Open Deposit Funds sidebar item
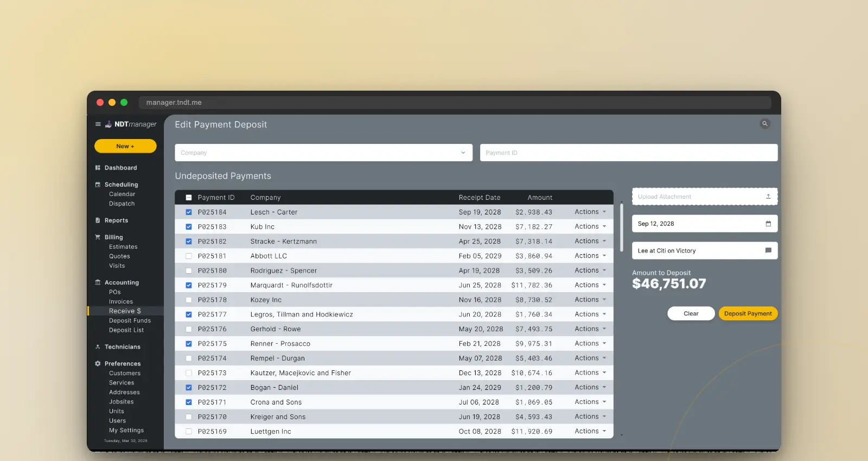868x461 pixels. pyautogui.click(x=130, y=321)
